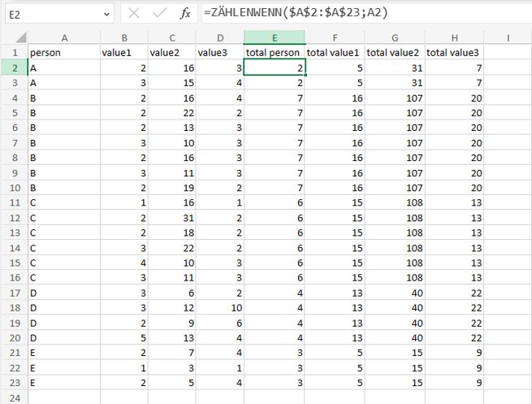Click cell F2 with value 5
Viewport: 532px width, 404px height.
click(x=335, y=68)
